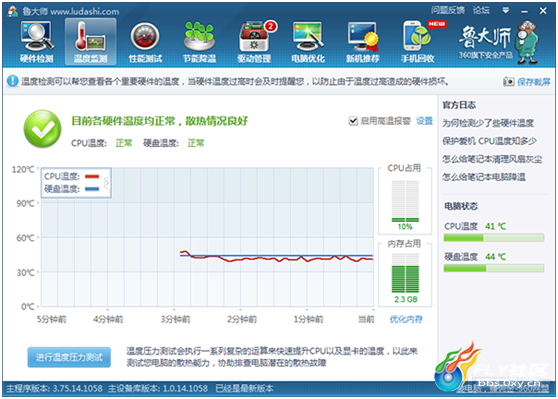This screenshot has height=399, width=558.
Task: Click the red CPU temperature line on chart
Action: (x=278, y=259)
